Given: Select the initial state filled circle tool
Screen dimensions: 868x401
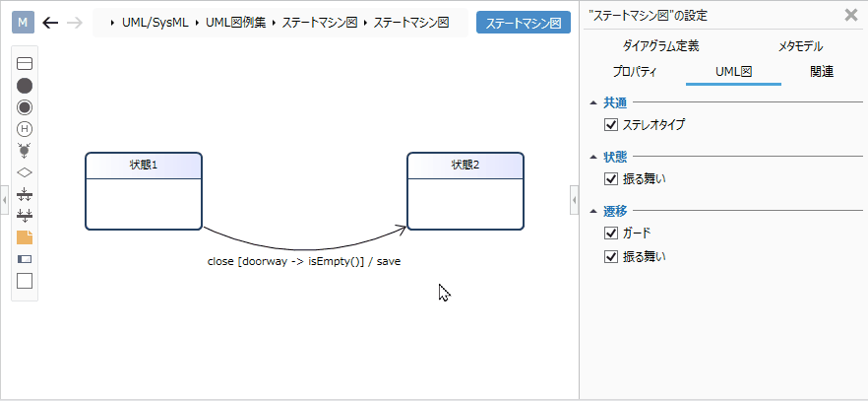Looking at the screenshot, I should 25,86.
